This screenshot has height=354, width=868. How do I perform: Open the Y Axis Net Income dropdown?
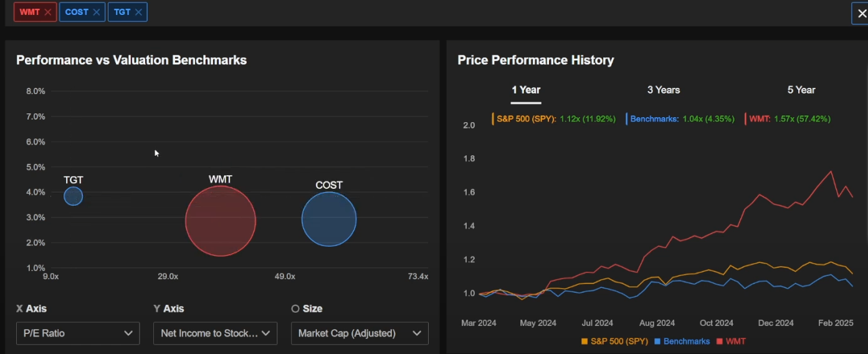point(216,333)
